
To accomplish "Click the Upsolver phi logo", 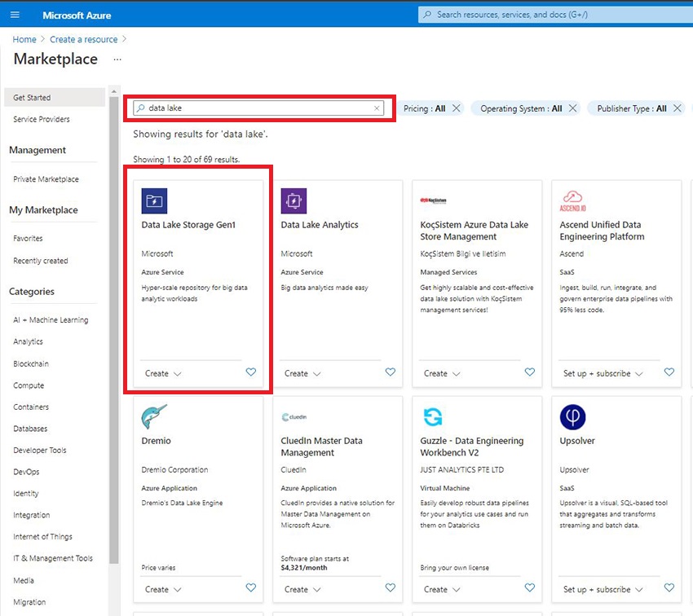I will [572, 417].
